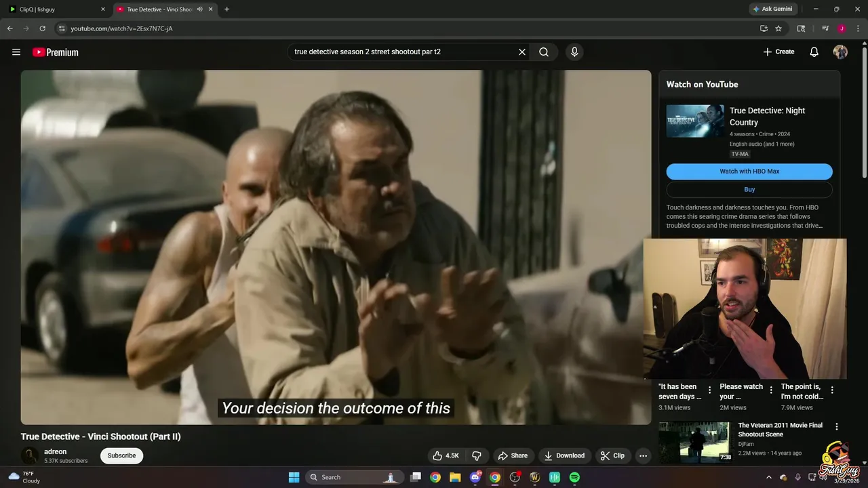Select the youtube.com URL in address bar
This screenshot has width=868, height=488.
pyautogui.click(x=121, y=28)
